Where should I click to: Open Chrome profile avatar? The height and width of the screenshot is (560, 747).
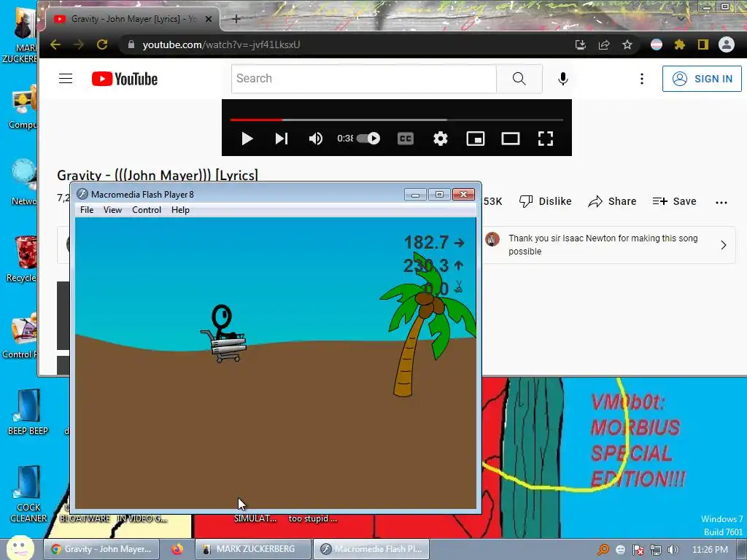tap(726, 44)
